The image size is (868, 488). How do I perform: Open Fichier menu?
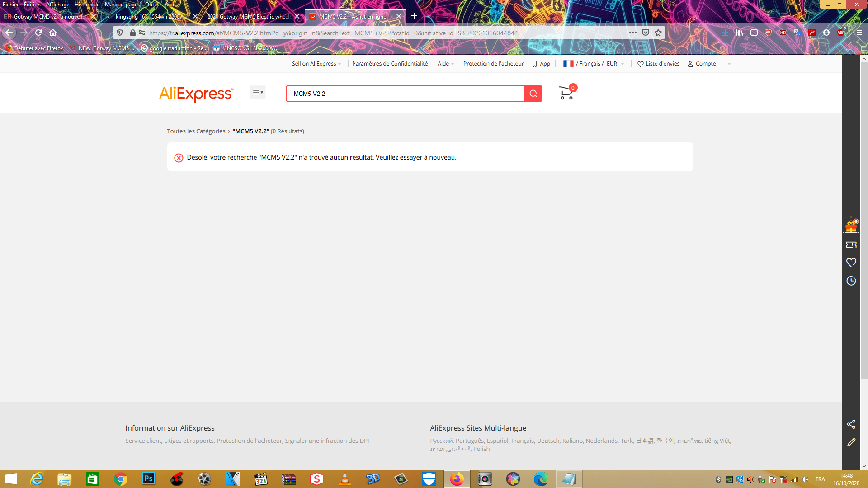coord(11,5)
